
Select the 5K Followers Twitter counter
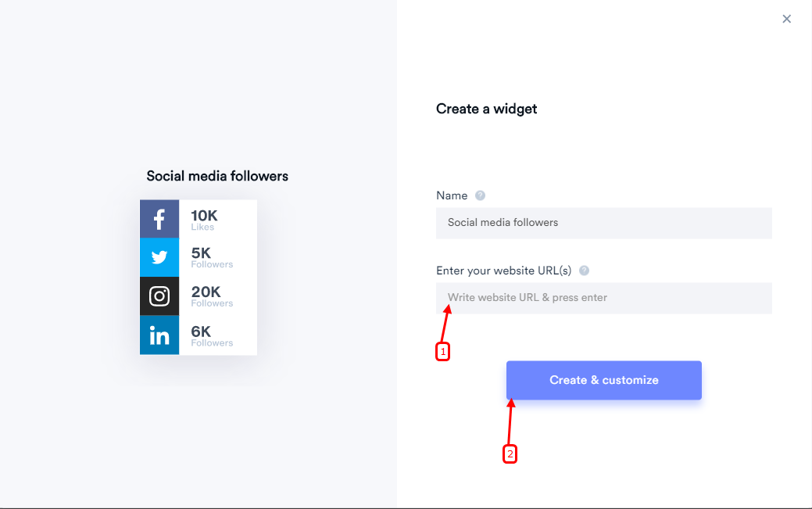point(212,257)
